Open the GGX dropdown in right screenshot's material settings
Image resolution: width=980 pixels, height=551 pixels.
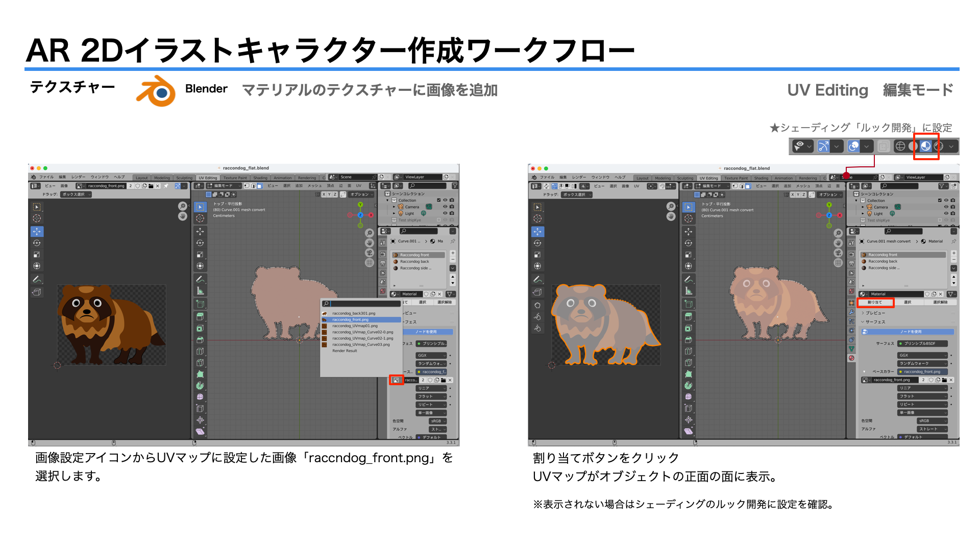tap(922, 355)
